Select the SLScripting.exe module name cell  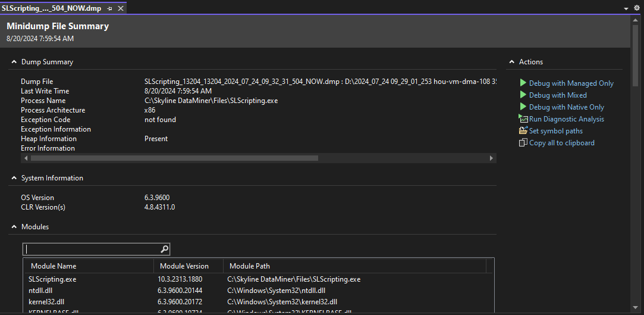point(52,279)
